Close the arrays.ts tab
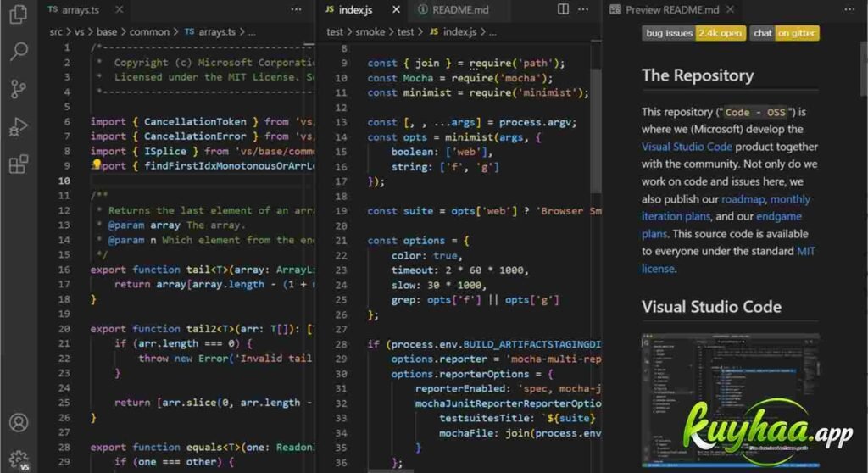Screen dimensions: 868x473 click(119, 9)
